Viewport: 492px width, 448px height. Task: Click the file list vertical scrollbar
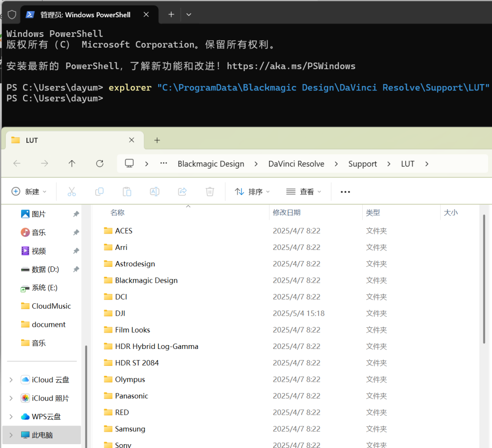tap(484, 279)
